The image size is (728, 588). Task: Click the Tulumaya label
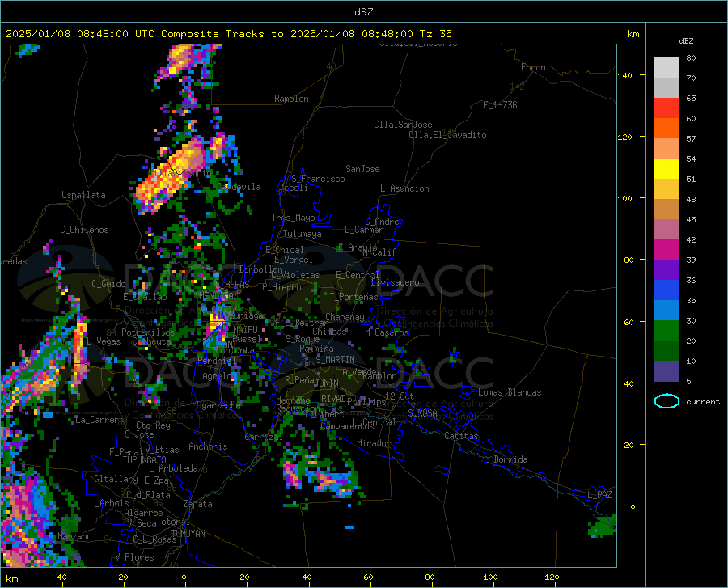tap(303, 234)
